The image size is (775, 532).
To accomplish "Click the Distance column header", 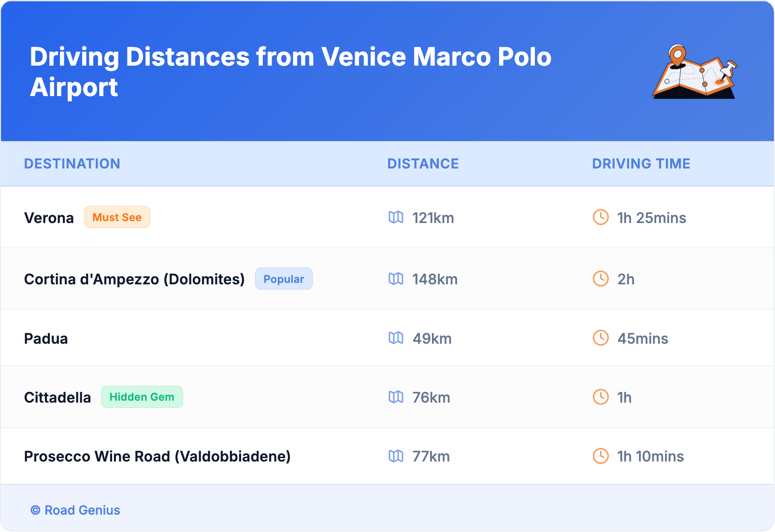I will tap(423, 164).
